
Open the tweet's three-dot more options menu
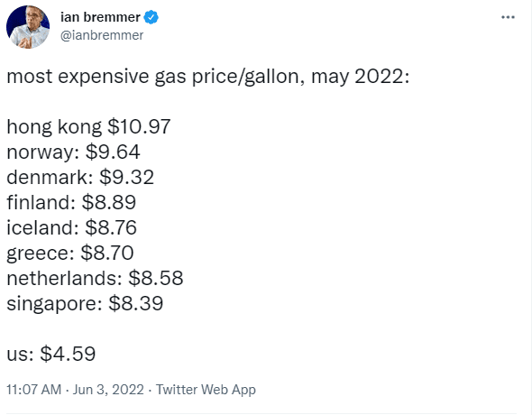pos(508,17)
